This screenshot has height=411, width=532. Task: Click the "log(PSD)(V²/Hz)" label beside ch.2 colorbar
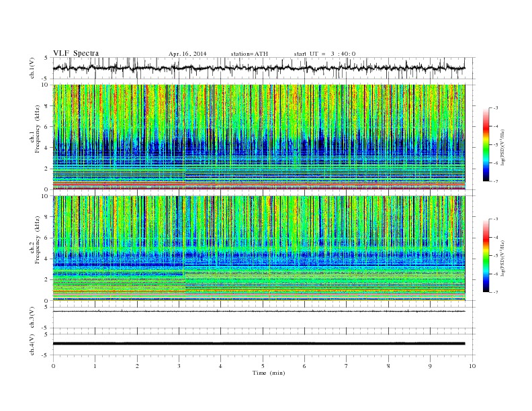click(503, 258)
